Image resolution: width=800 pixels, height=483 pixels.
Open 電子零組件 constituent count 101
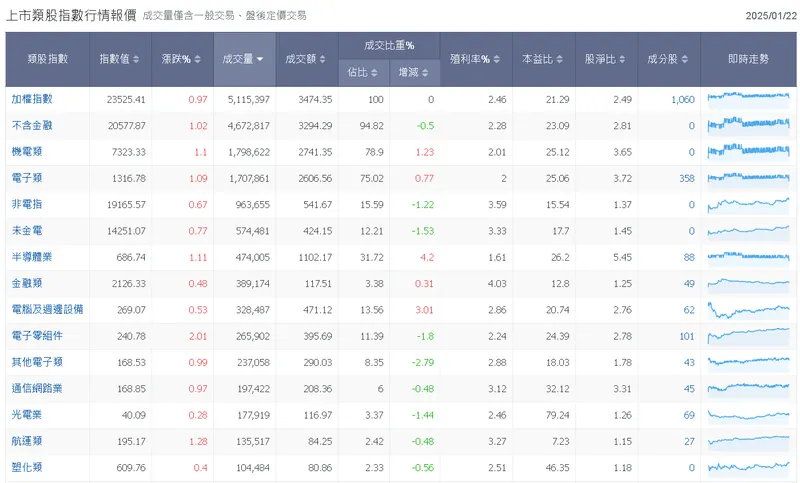687,336
